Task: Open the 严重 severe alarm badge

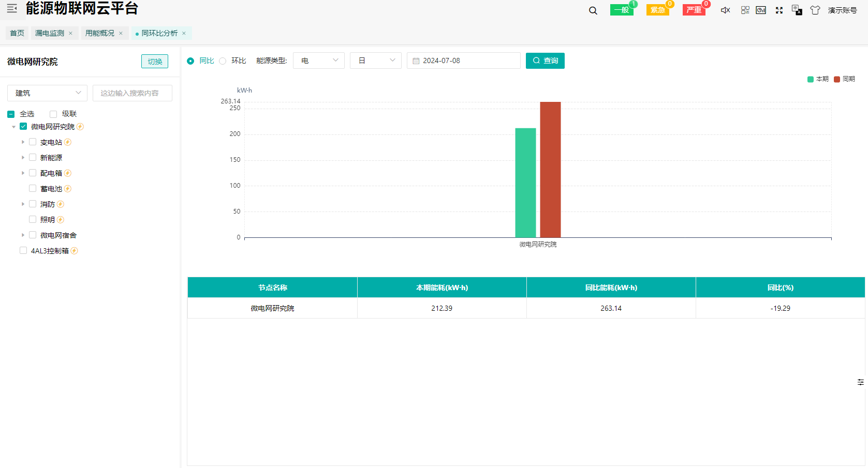Action: click(x=694, y=10)
